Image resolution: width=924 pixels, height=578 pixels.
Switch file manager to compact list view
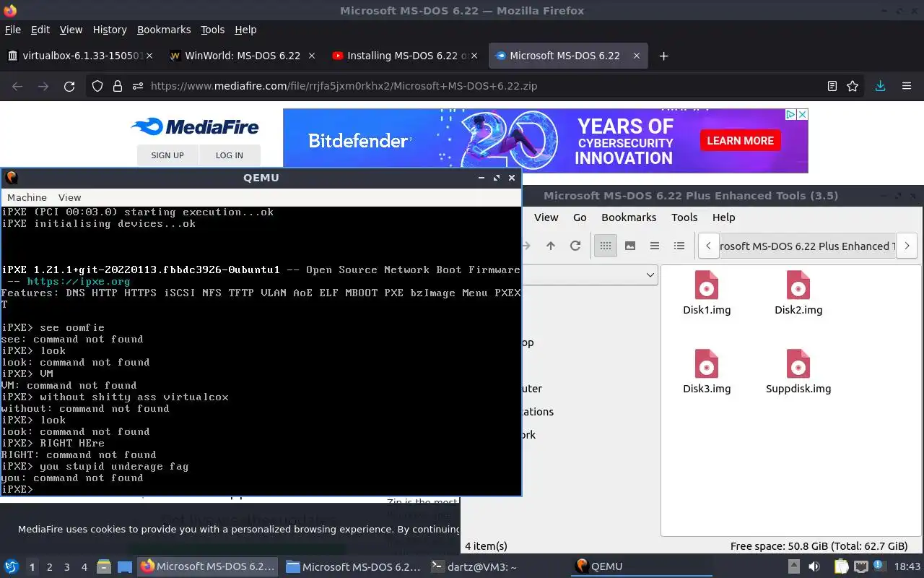pyautogui.click(x=655, y=246)
